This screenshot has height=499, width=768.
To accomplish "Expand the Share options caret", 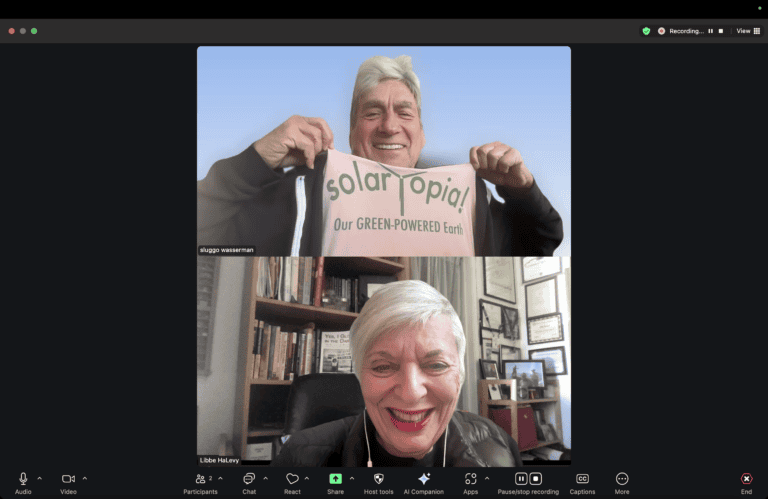I will coord(352,478).
